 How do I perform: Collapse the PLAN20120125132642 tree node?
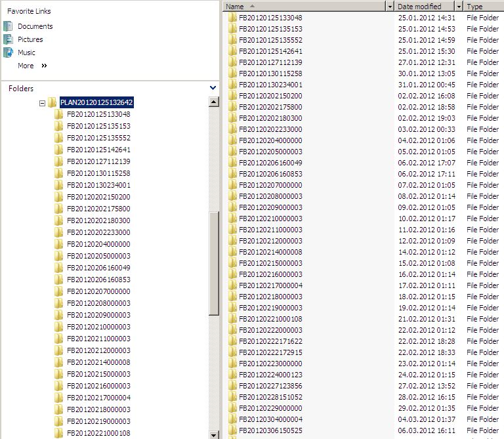pos(42,103)
